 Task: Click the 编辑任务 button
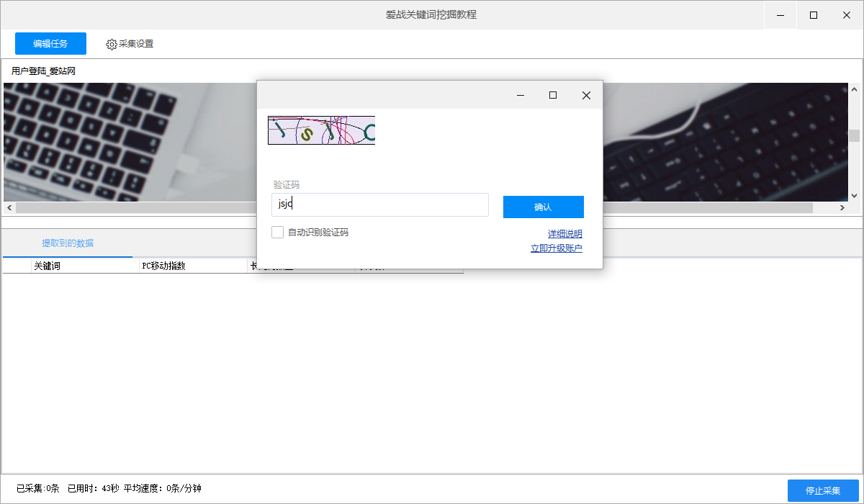coord(50,44)
